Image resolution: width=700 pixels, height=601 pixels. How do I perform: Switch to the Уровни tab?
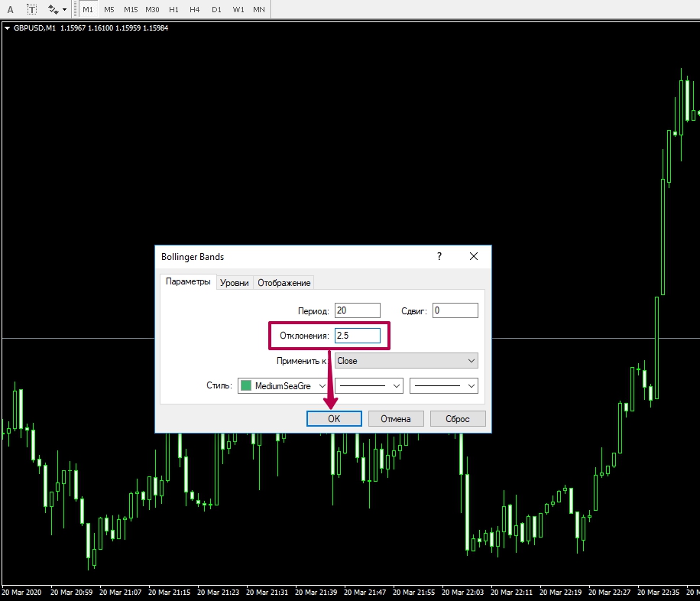click(x=235, y=282)
